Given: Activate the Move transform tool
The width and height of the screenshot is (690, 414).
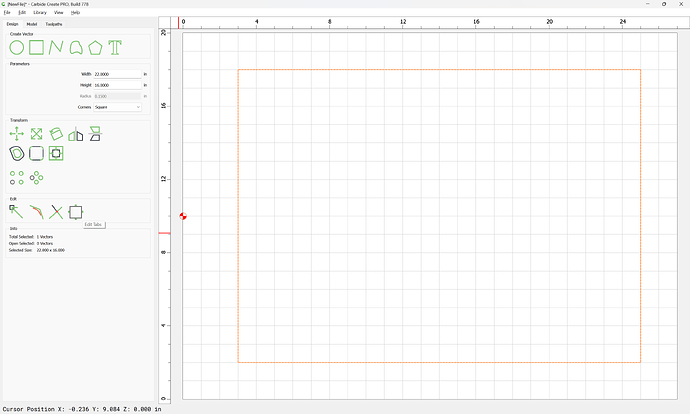Looking at the screenshot, I should click(17, 134).
